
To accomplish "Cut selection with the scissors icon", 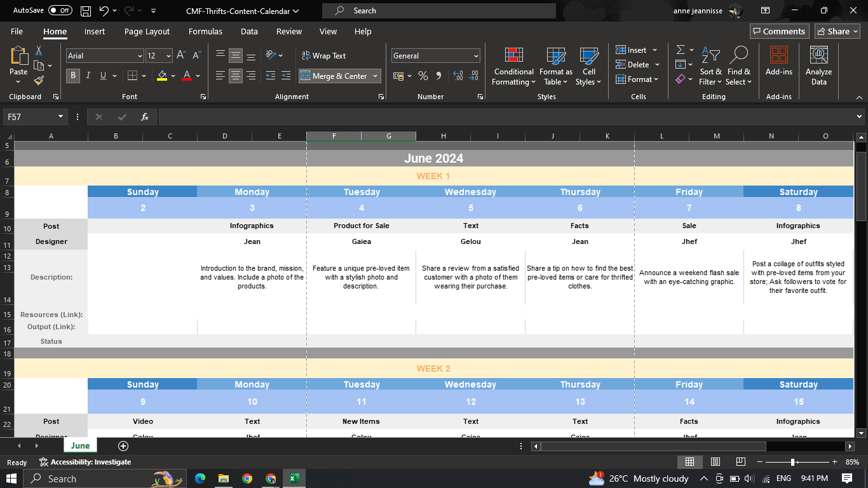I will [39, 50].
